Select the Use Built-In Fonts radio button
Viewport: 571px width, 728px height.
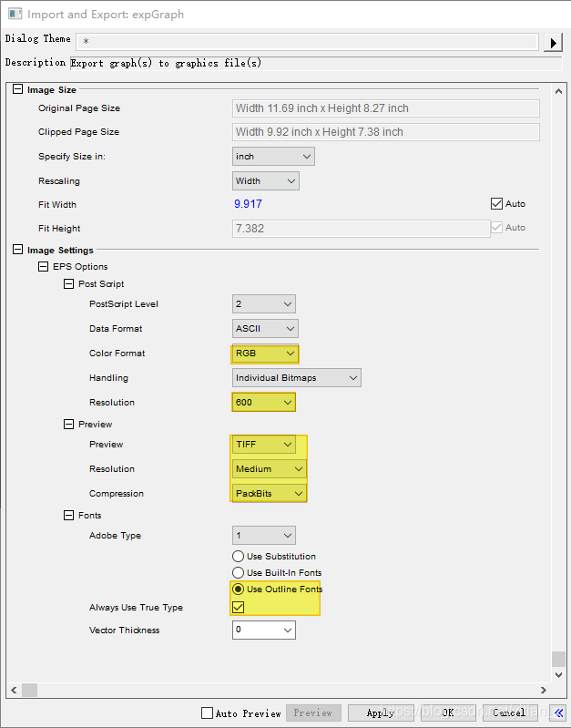point(239,572)
